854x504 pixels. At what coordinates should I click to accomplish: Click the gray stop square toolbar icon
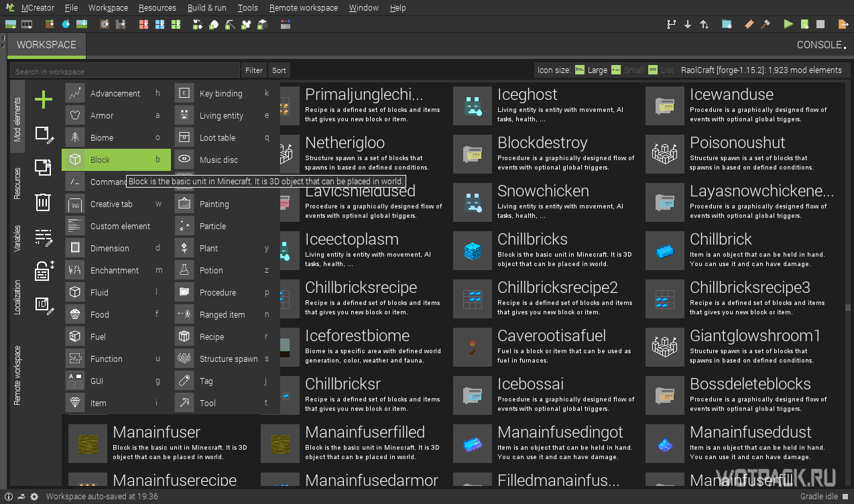(820, 24)
